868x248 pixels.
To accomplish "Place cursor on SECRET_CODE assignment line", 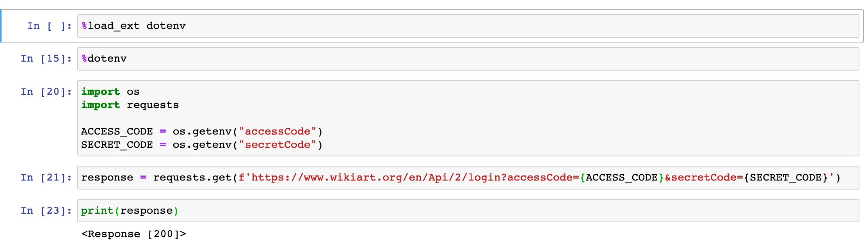I will (x=202, y=145).
